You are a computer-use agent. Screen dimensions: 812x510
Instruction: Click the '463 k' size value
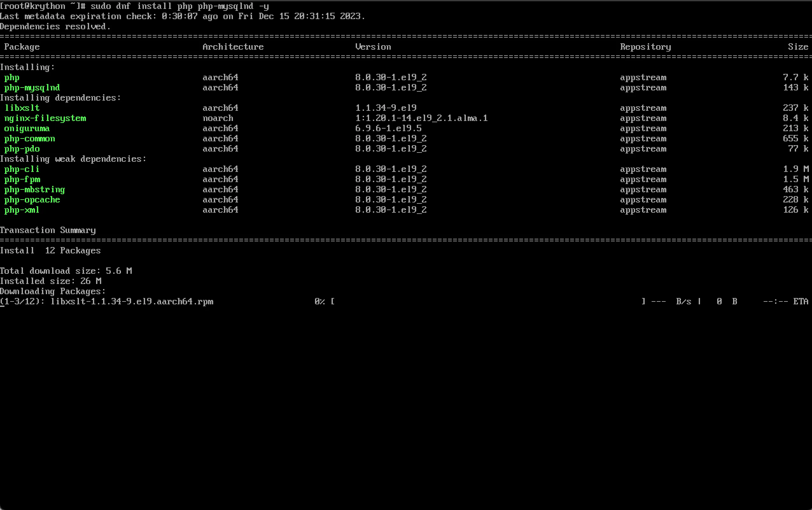(x=795, y=189)
